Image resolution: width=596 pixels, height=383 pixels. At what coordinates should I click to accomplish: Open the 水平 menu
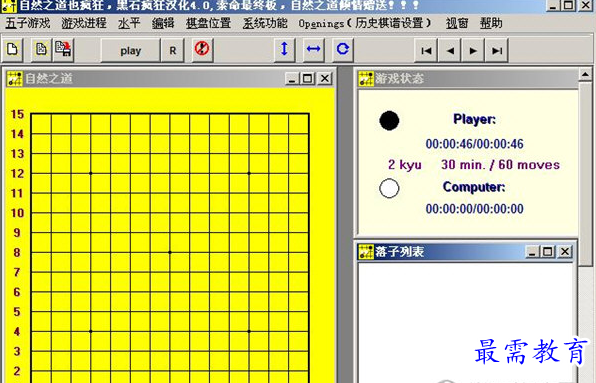point(129,23)
